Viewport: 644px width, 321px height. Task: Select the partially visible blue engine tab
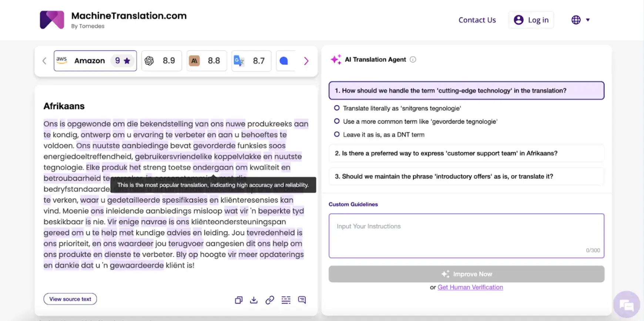click(x=286, y=61)
